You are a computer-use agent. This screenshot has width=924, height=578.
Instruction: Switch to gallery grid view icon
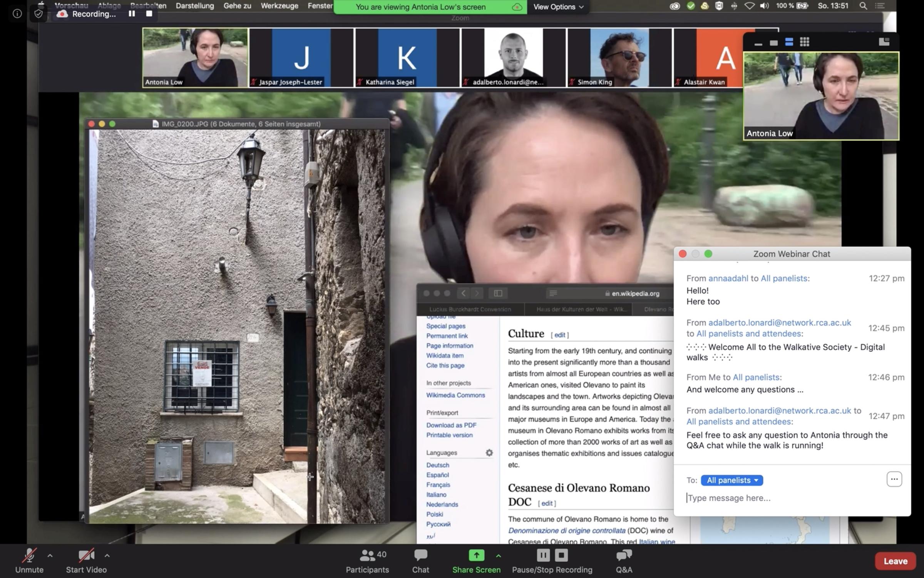(804, 42)
